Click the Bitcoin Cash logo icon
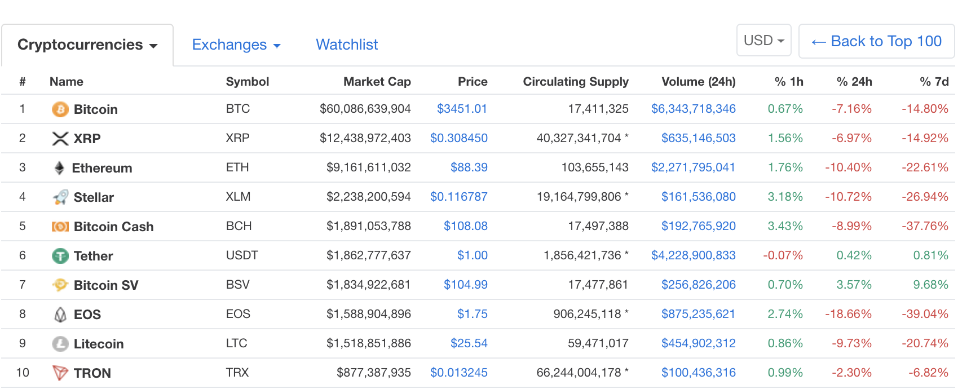Image resolution: width=980 pixels, height=389 pixels. click(60, 227)
